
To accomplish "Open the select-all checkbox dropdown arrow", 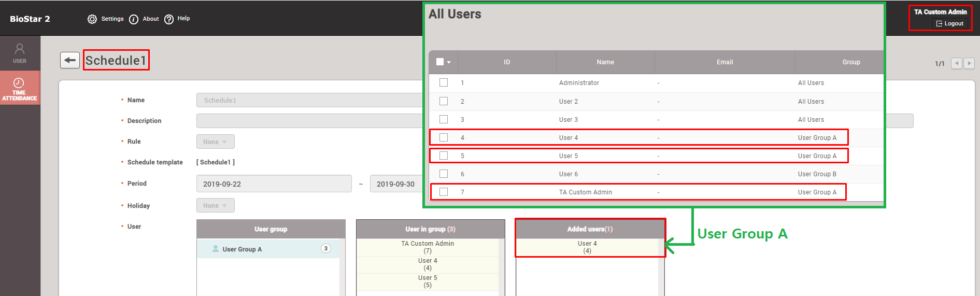I will [x=449, y=62].
